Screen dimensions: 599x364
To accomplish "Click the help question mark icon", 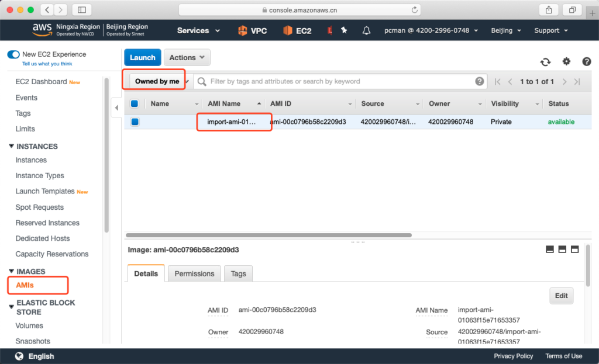I will click(x=587, y=61).
